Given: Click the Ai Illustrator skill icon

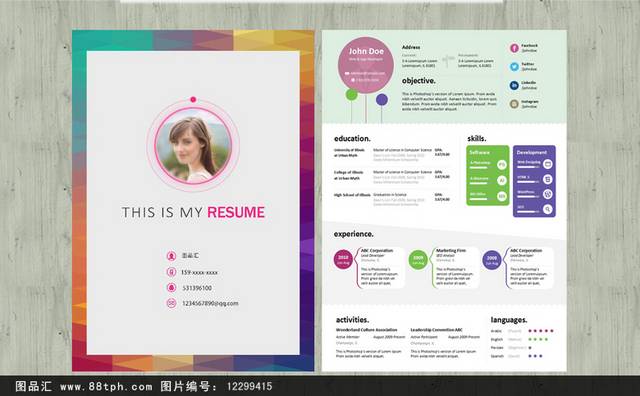Looking at the screenshot, I should [502, 180].
